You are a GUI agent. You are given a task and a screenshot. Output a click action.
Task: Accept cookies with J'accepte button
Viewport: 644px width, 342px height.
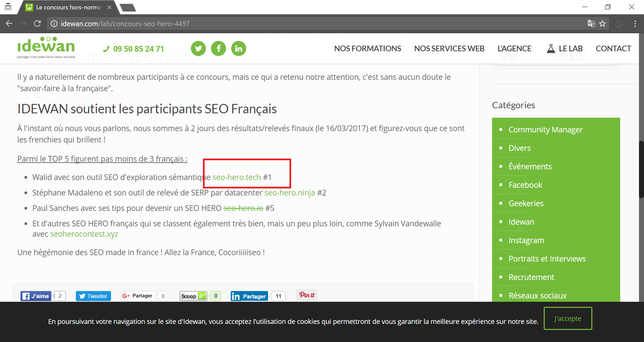568,318
